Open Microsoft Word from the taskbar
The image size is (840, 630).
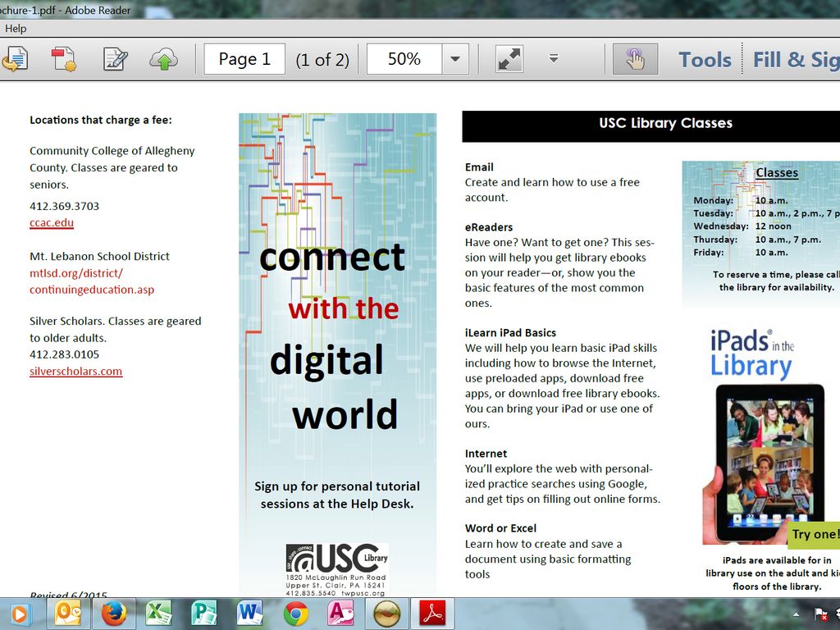tap(249, 614)
